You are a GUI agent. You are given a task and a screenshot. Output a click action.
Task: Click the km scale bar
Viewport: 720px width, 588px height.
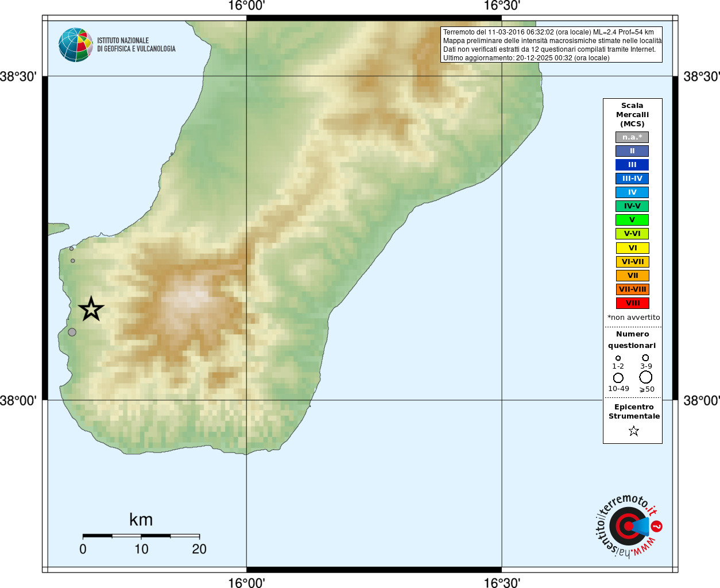tap(141, 536)
